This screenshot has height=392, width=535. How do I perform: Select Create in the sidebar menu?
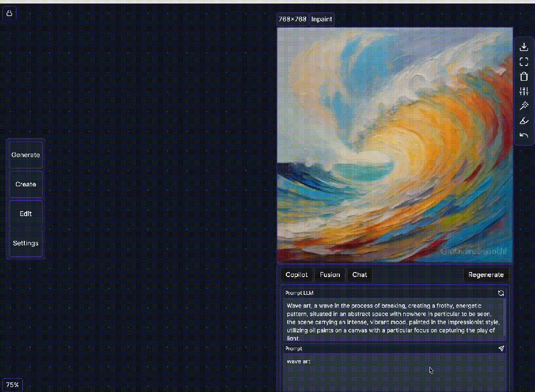tap(26, 184)
